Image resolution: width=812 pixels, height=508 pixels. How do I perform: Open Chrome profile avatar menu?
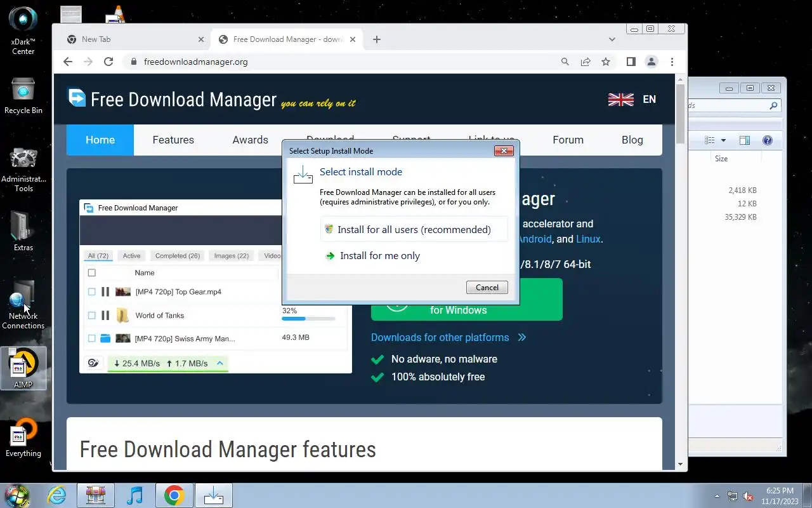[652, 62]
